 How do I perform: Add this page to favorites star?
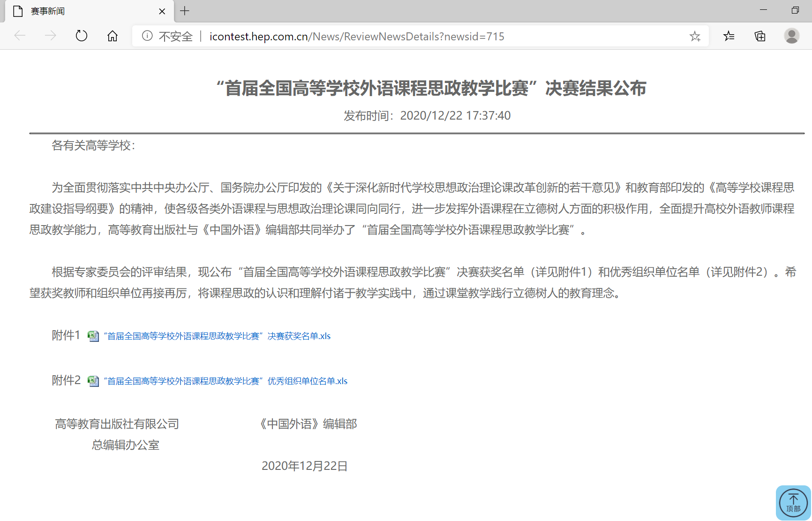695,36
